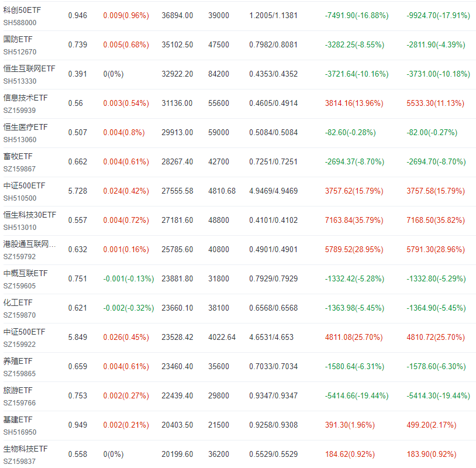This screenshot has height=468, width=476.
Task: Select profit value 4811.08(25.70%)
Action: click(x=354, y=337)
